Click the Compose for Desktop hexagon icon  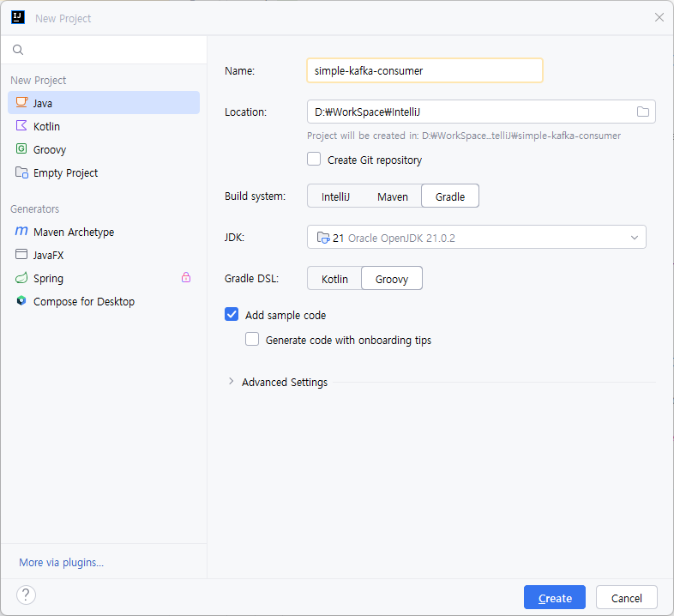(21, 300)
